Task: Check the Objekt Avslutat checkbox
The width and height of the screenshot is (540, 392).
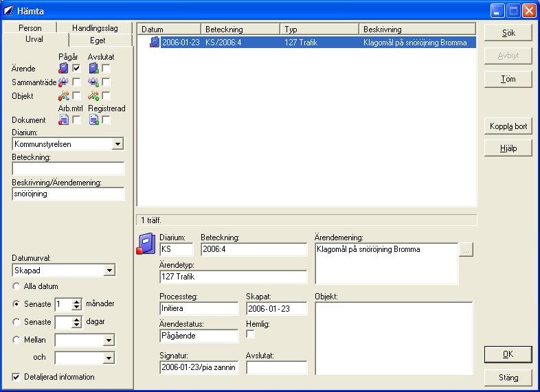Action: click(x=106, y=95)
